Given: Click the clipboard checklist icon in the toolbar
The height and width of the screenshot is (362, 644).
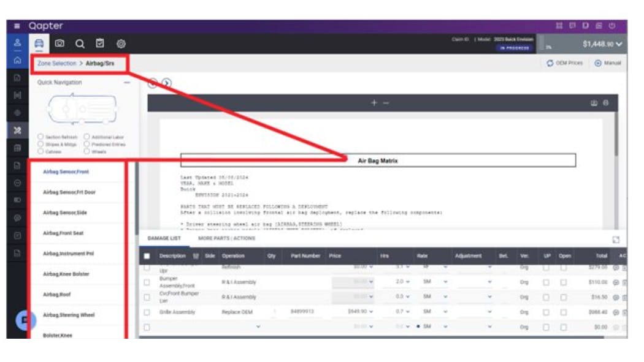Looking at the screenshot, I should [x=101, y=43].
